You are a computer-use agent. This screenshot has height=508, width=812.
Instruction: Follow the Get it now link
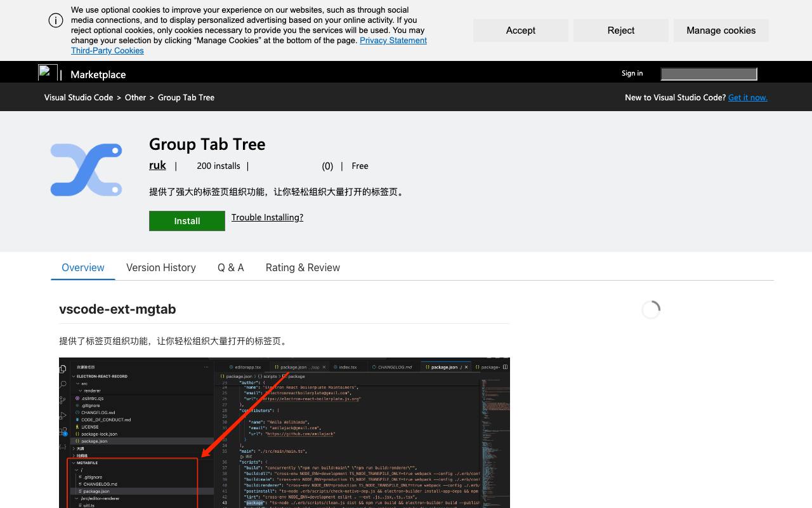(x=748, y=98)
